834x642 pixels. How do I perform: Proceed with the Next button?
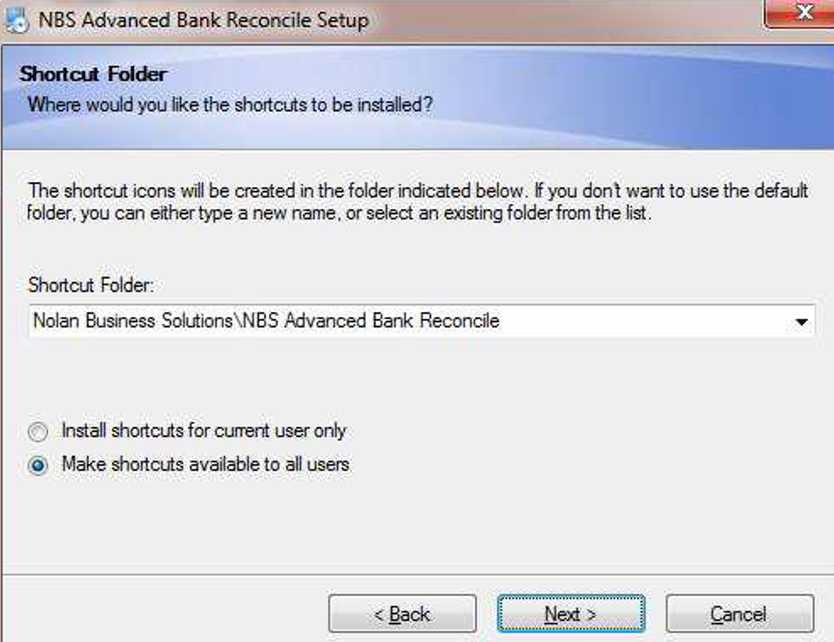(x=571, y=613)
